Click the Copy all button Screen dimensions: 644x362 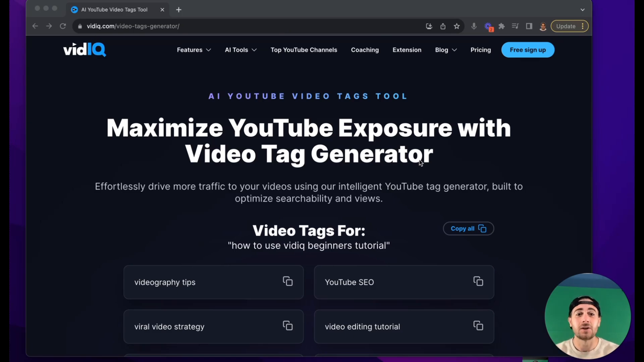468,229
